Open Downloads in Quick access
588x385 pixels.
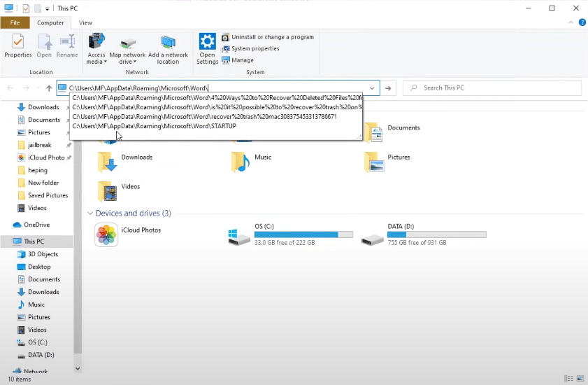(43, 107)
